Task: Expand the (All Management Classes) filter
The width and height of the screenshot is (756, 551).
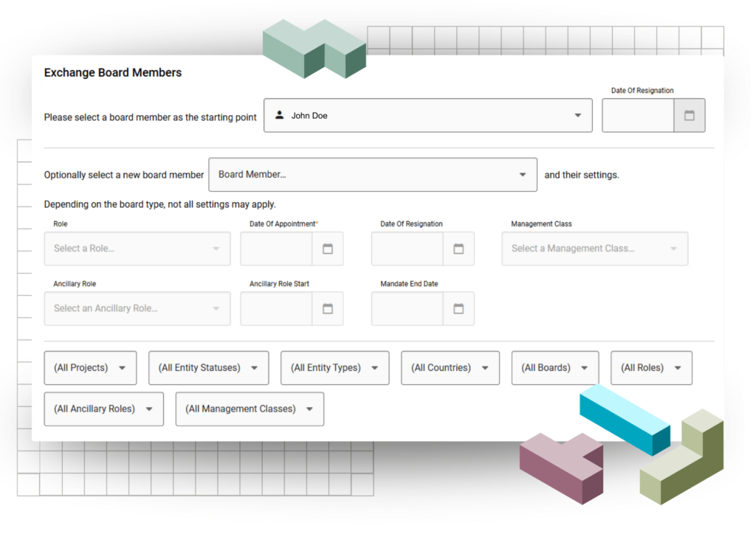Action: (250, 409)
